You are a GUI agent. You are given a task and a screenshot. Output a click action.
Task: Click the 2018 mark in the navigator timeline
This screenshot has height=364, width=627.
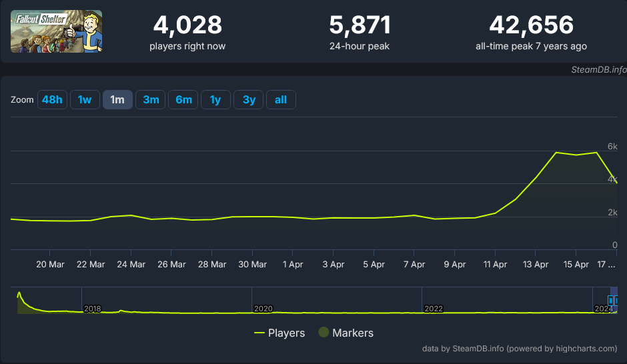(x=92, y=309)
